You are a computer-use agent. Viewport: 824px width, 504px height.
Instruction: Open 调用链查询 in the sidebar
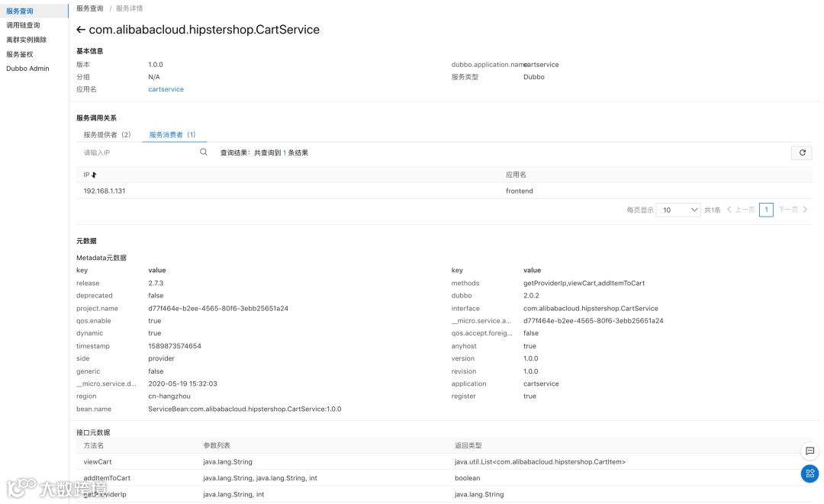point(23,25)
